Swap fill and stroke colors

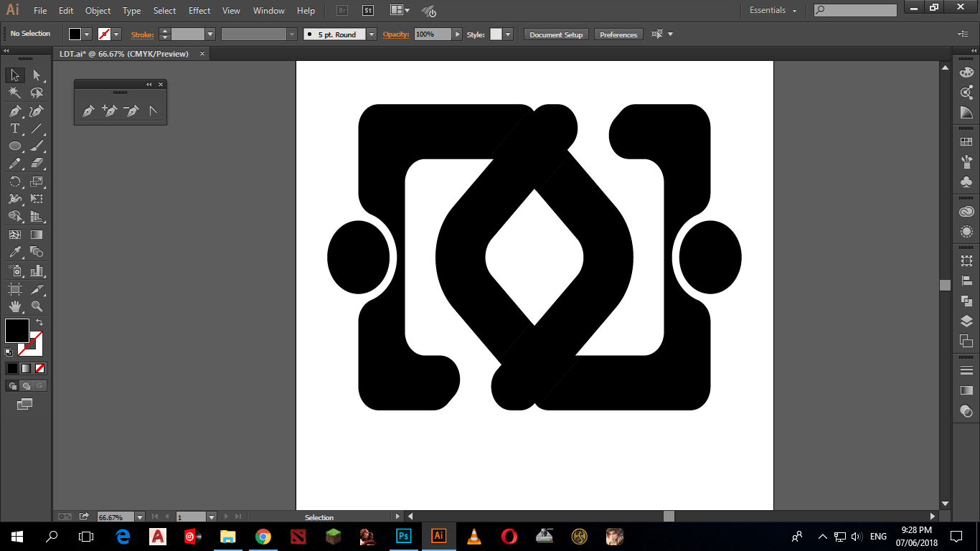[x=39, y=323]
